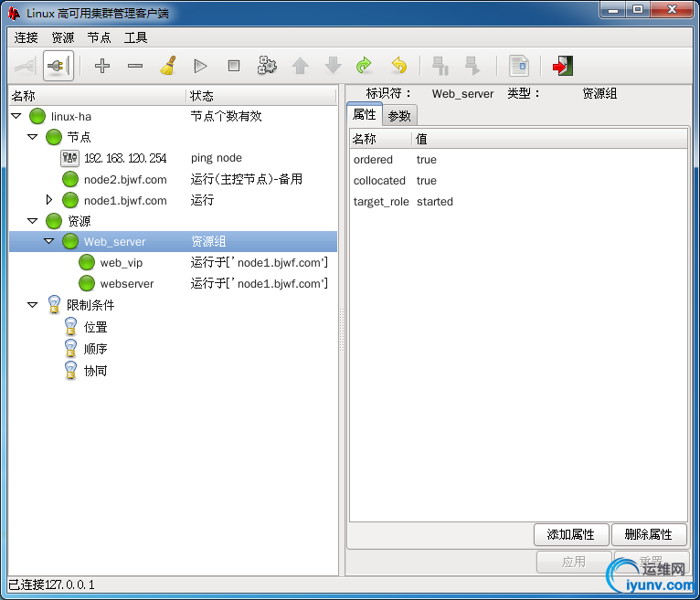Click green status icon beside webserver

pyautogui.click(x=87, y=283)
